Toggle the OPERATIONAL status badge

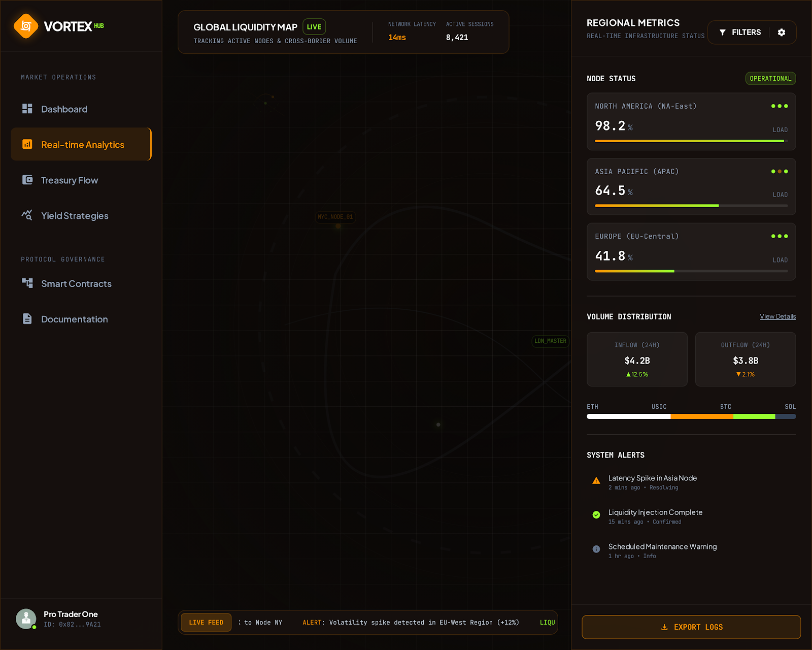click(770, 78)
